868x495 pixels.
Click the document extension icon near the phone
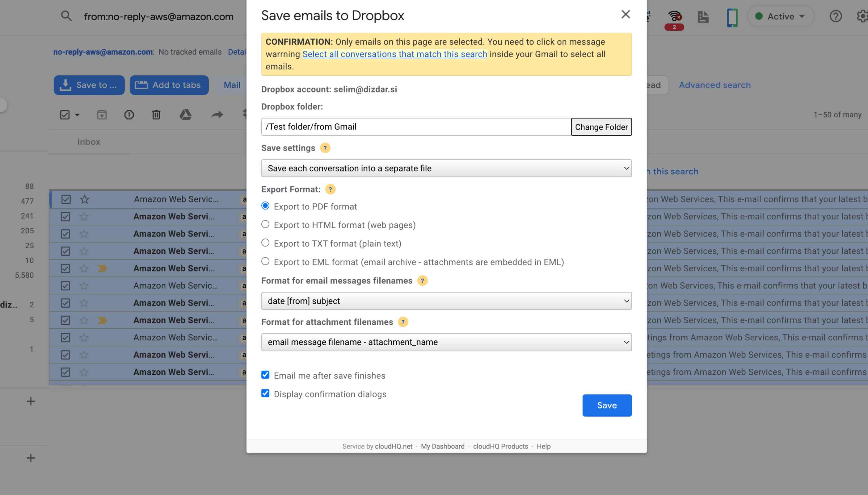point(703,17)
